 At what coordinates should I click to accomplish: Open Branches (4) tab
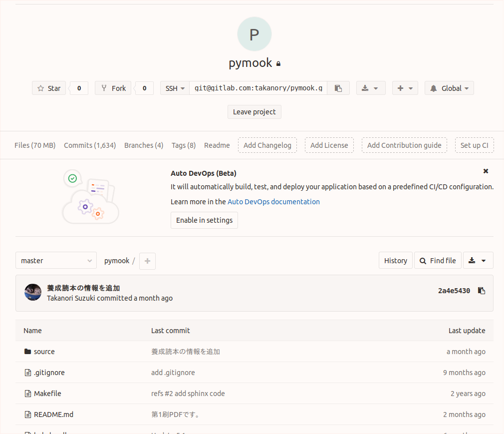click(x=144, y=145)
